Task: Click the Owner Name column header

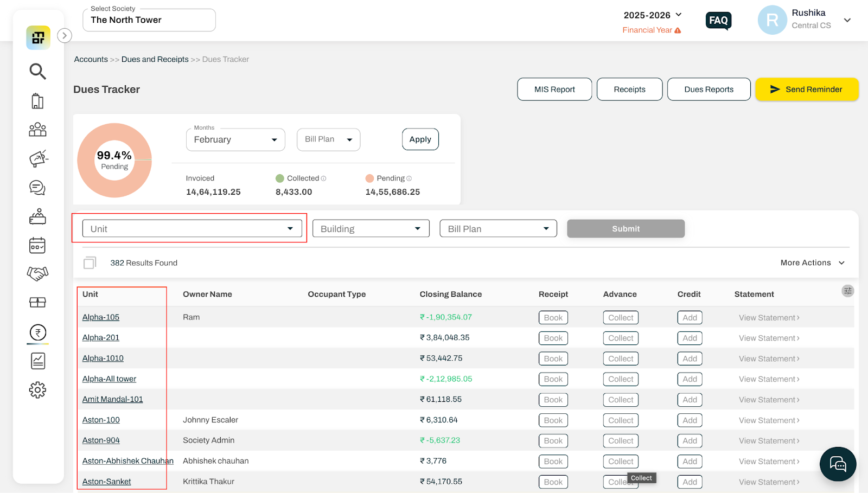Action: (207, 294)
